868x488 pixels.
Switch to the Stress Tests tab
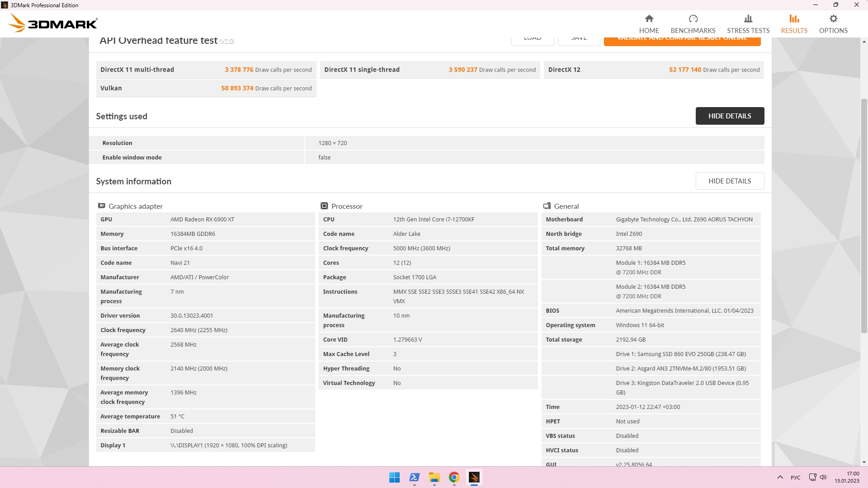(x=748, y=30)
